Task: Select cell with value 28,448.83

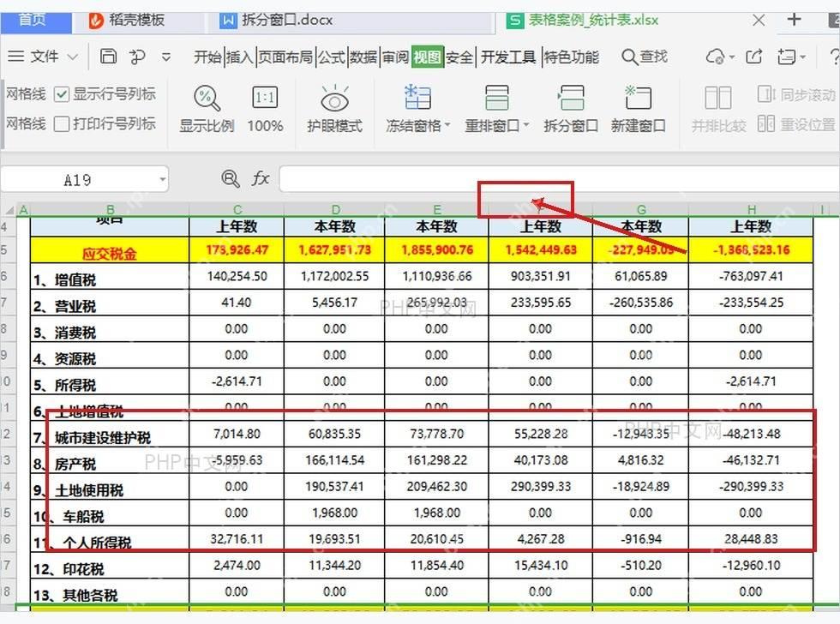Action: coord(751,539)
